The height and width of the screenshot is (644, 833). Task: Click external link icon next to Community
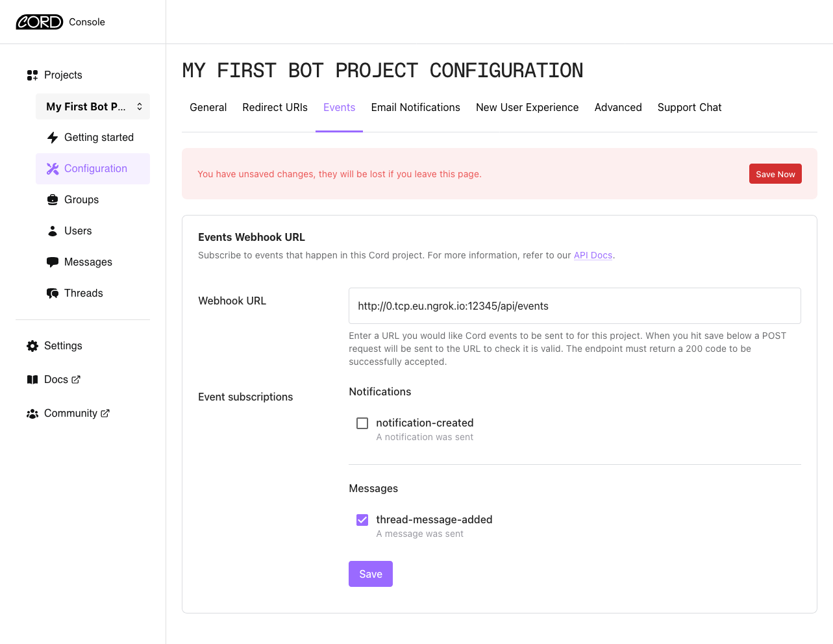click(105, 413)
